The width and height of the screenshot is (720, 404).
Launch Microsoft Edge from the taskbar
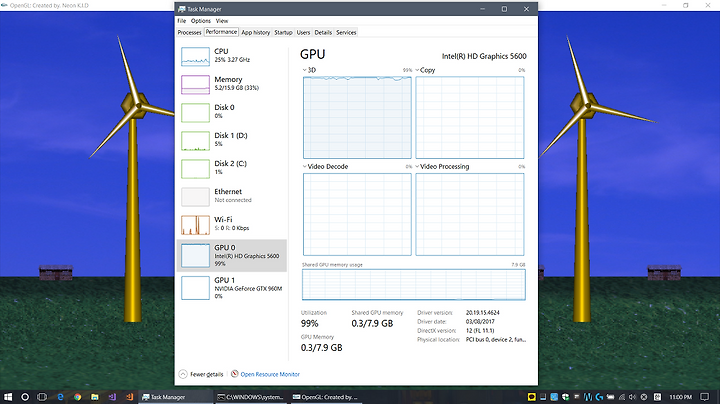(60, 397)
